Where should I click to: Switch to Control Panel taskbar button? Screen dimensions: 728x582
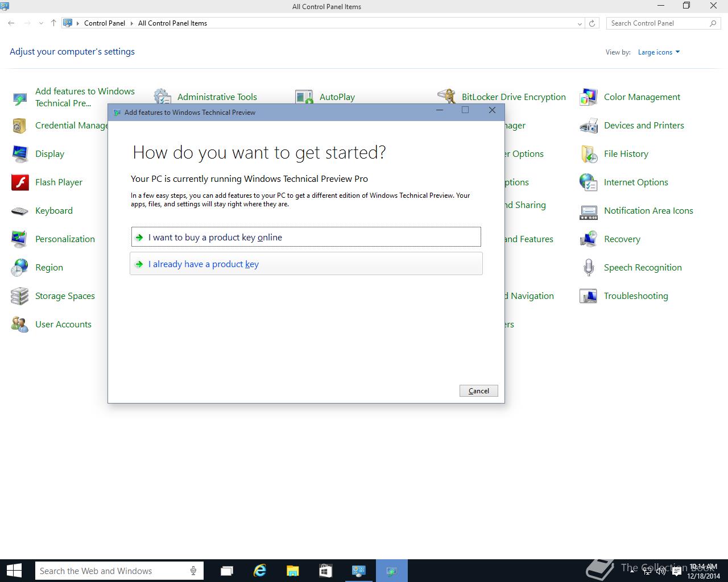(359, 571)
